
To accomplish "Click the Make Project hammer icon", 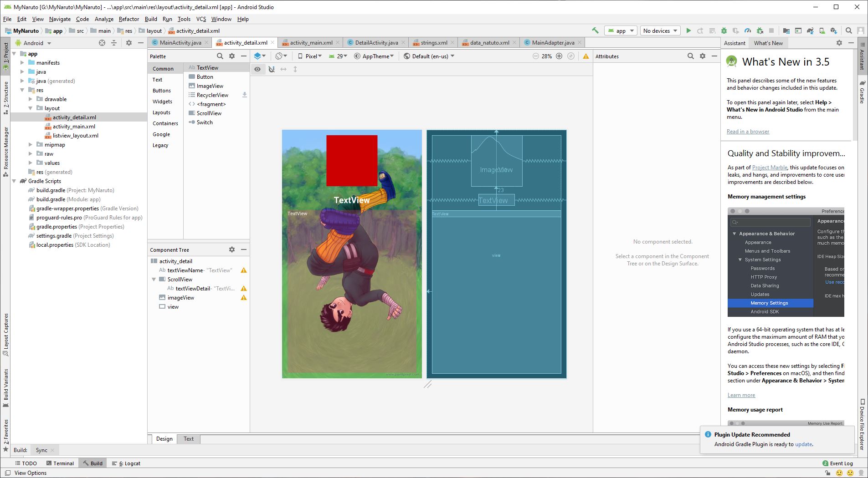I will coord(595,31).
